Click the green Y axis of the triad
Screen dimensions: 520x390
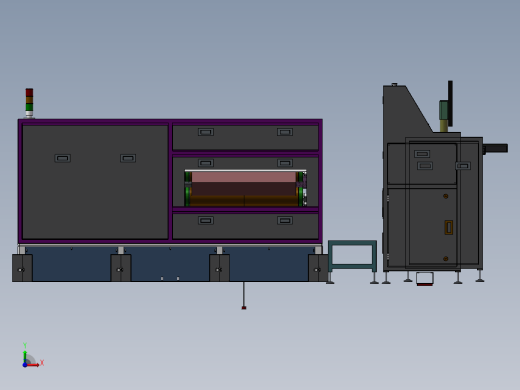point(25,357)
